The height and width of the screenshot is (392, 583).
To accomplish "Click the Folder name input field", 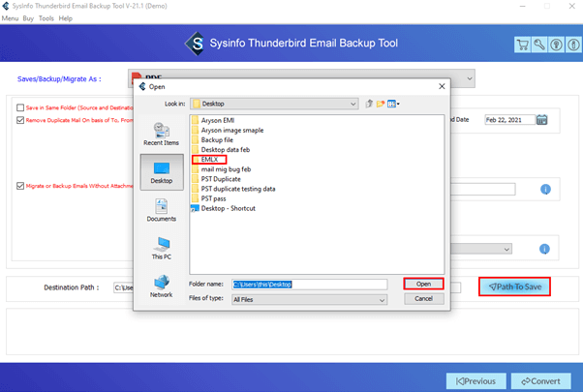I will coord(309,285).
